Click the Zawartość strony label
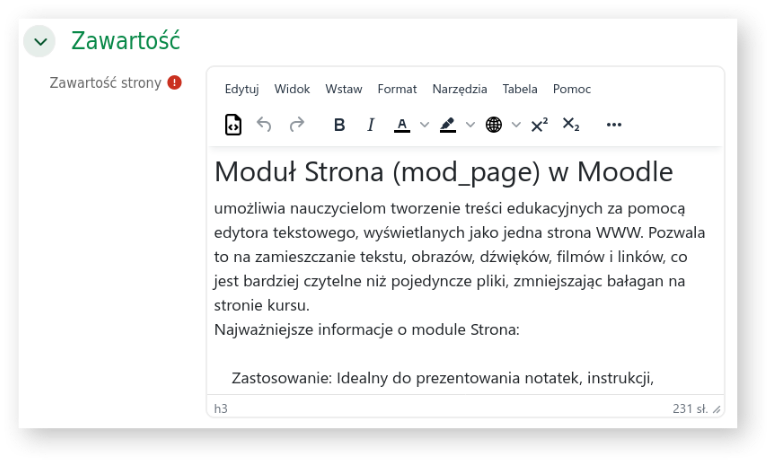 (x=105, y=83)
